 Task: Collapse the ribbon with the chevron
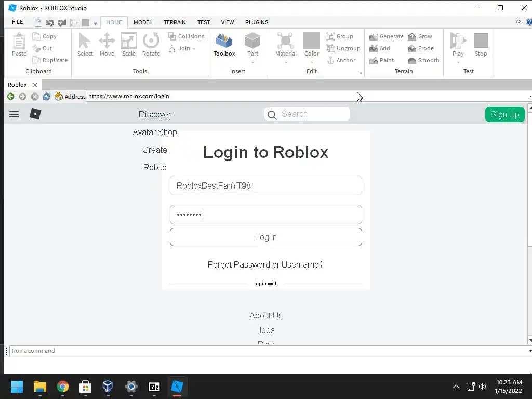tap(518, 22)
